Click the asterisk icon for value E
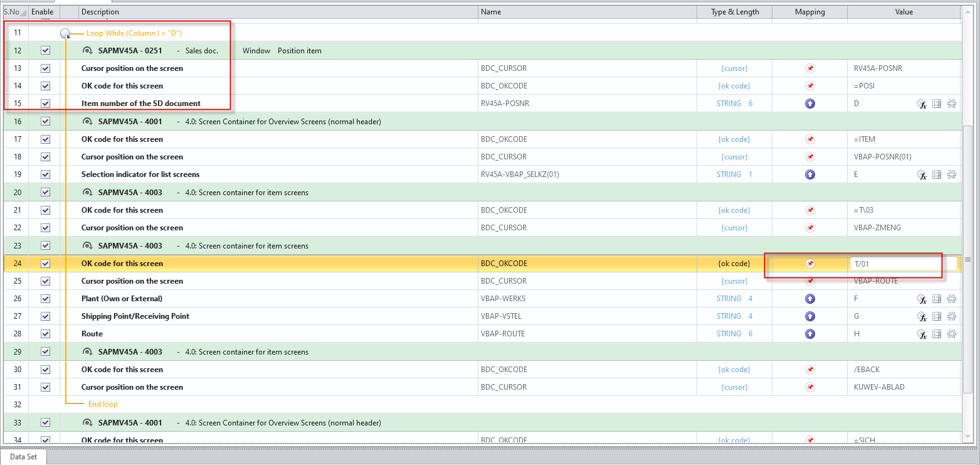Screen dimensions: 980x465 [x=951, y=175]
